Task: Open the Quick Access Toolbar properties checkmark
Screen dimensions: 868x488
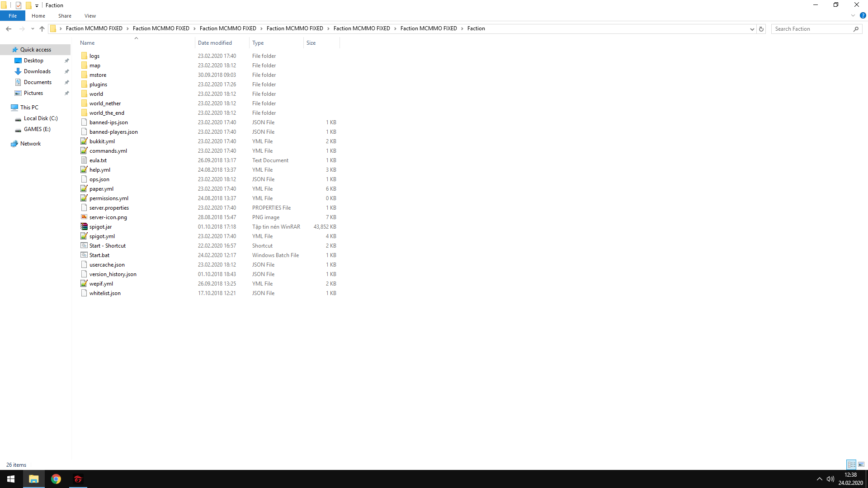Action: tap(19, 5)
